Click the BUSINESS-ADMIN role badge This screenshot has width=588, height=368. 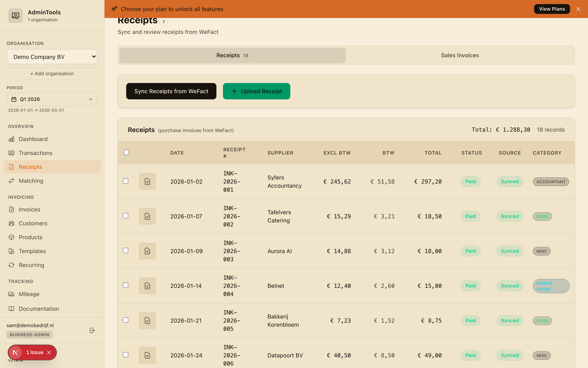[x=29, y=335]
